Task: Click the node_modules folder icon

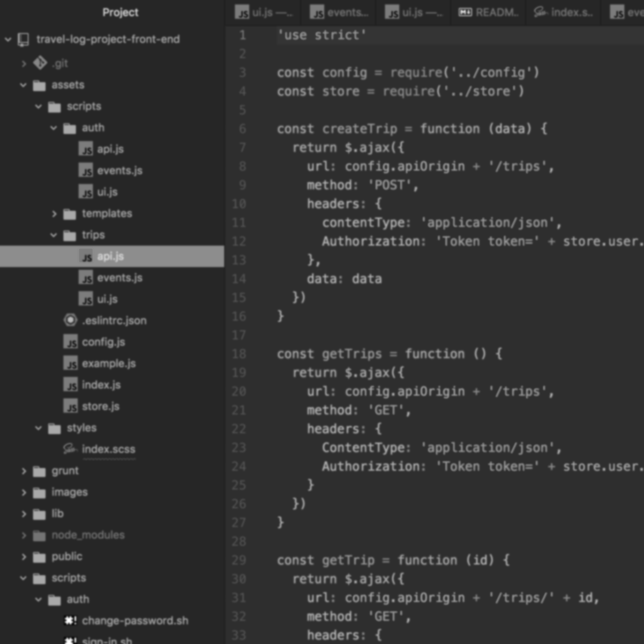Action: (x=39, y=535)
